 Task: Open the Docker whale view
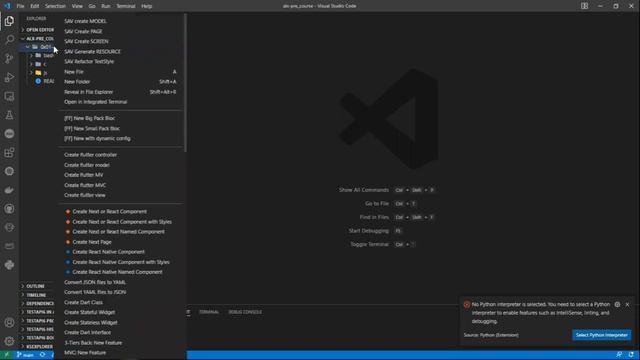pyautogui.click(x=9, y=190)
